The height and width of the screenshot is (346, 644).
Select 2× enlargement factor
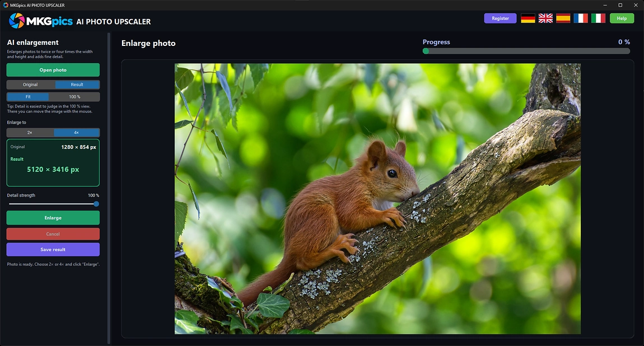coord(30,133)
